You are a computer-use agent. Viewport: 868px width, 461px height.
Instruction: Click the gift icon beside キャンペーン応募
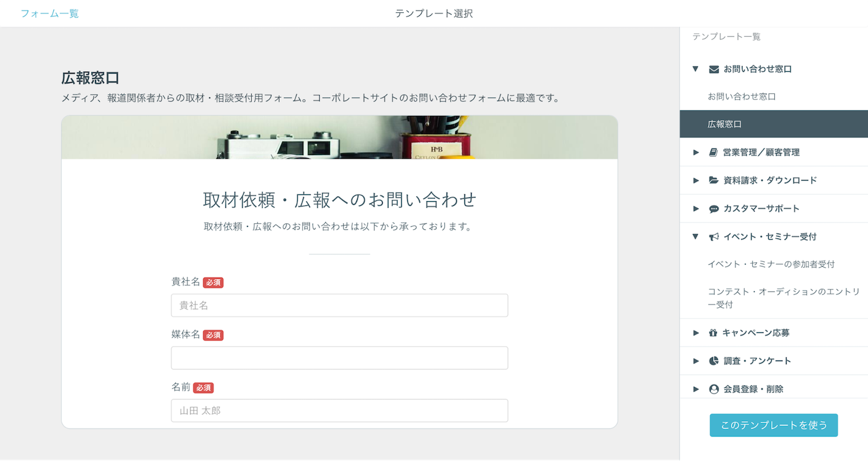pos(712,332)
